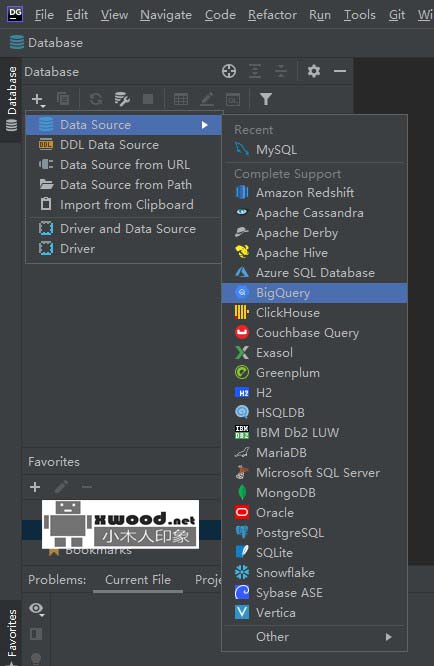Choose Amazon Redshift data source

pyautogui.click(x=314, y=192)
